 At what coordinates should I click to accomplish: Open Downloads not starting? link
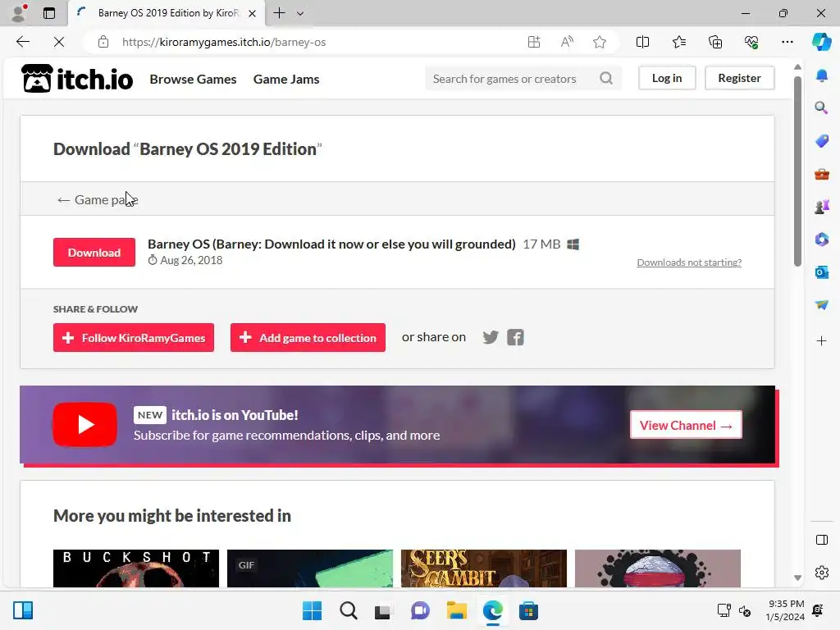click(689, 262)
